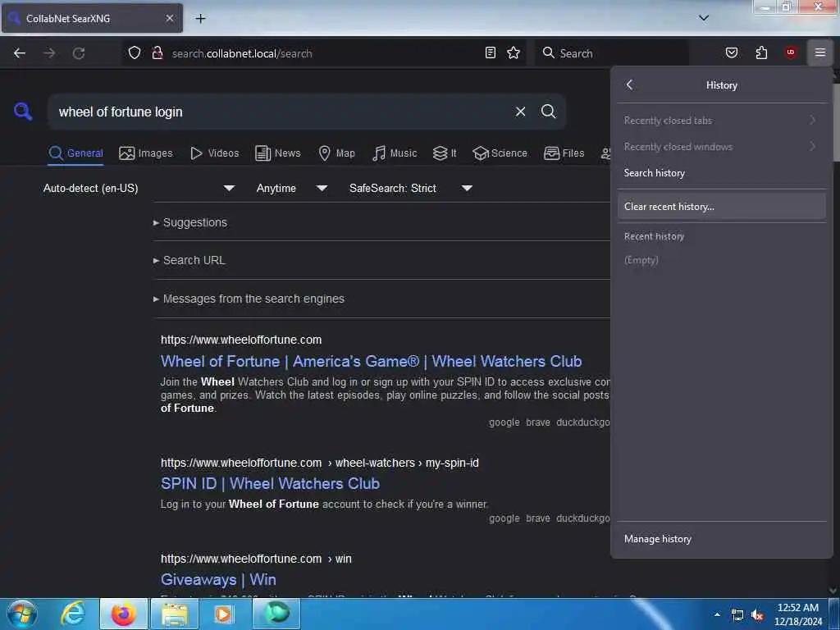Click brave engine tag under SPIN ID result
This screenshot has height=630, width=840.
point(538,518)
